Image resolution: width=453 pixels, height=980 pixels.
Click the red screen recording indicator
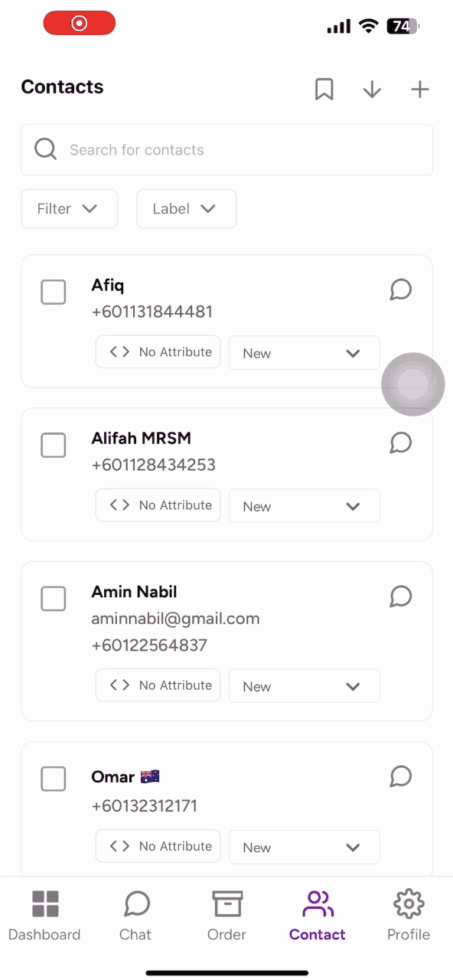(80, 24)
